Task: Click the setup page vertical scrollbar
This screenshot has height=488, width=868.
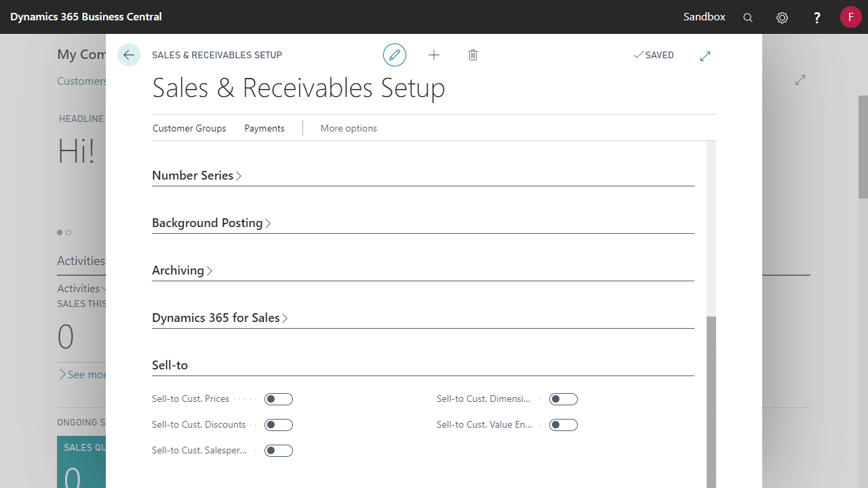Action: pyautogui.click(x=711, y=400)
